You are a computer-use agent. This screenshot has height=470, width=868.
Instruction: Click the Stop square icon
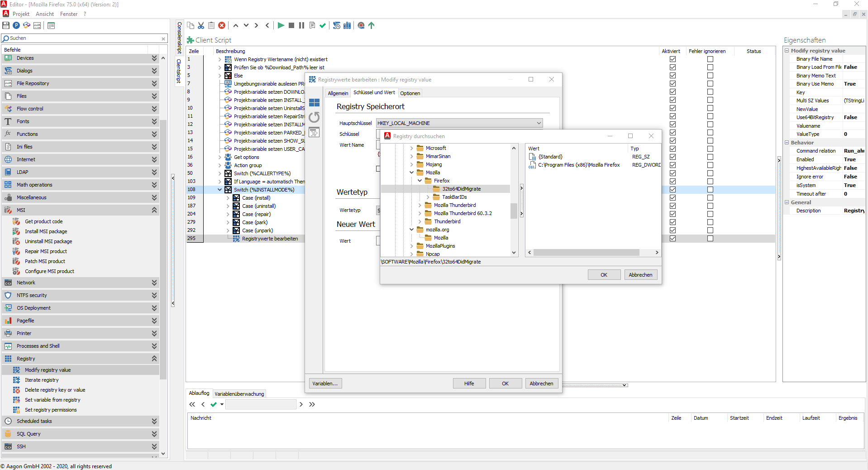coord(291,25)
